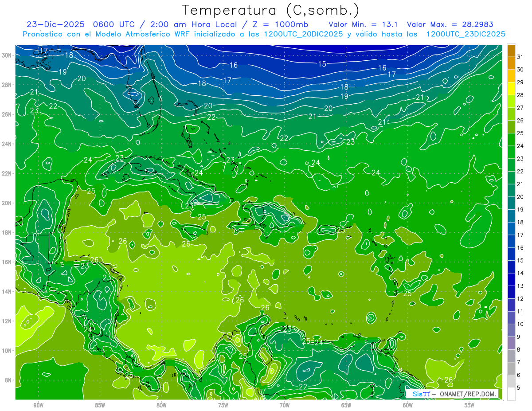The image size is (532, 411).
Task: Click the "24N" latitude axis label
Action: [8, 144]
